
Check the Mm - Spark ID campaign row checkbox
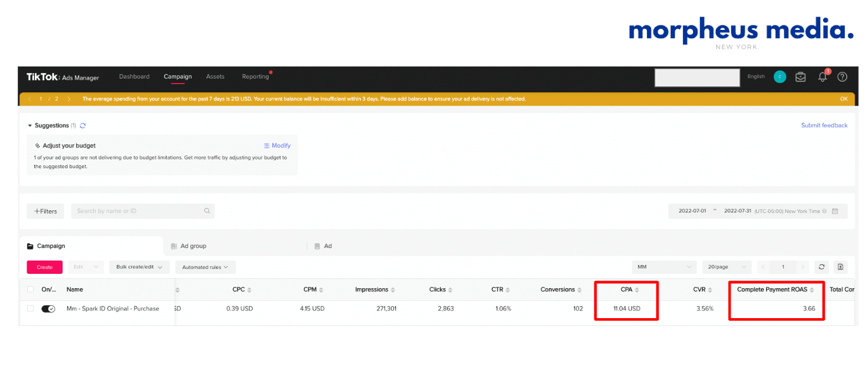click(x=30, y=309)
